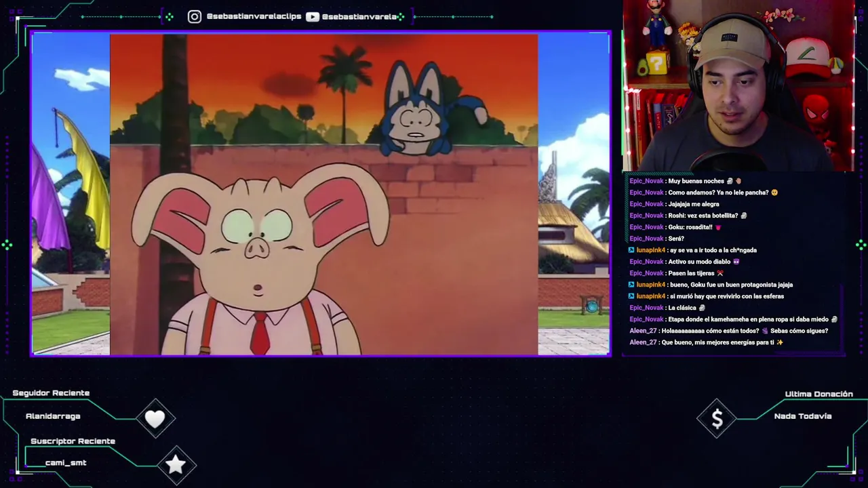Click chat message 'Será?'
This screenshot has width=868, height=488.
point(656,239)
